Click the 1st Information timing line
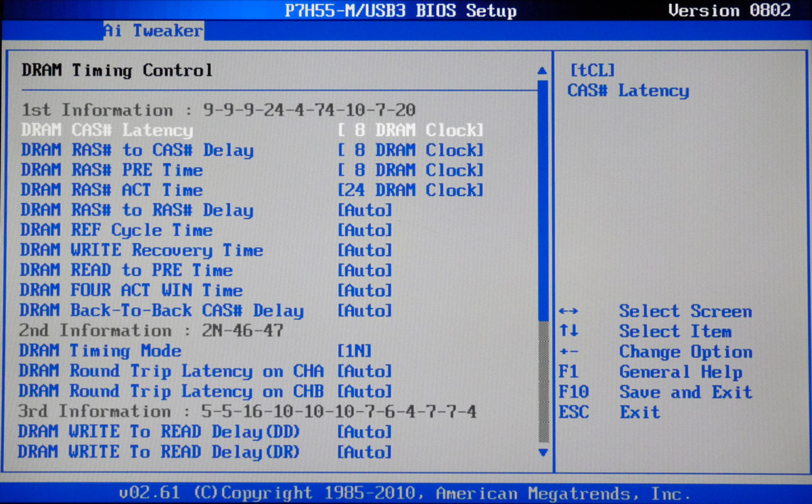This screenshot has height=504, width=812. pos(219,110)
